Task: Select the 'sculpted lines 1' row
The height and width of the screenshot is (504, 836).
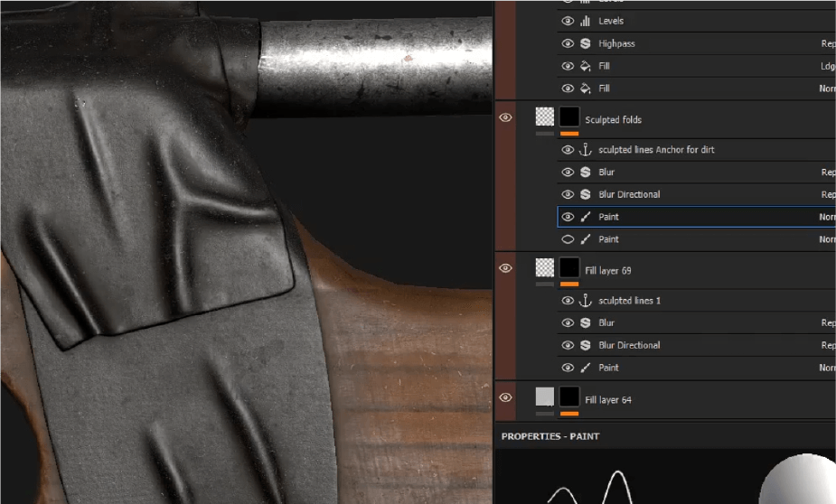Action: tap(696, 301)
